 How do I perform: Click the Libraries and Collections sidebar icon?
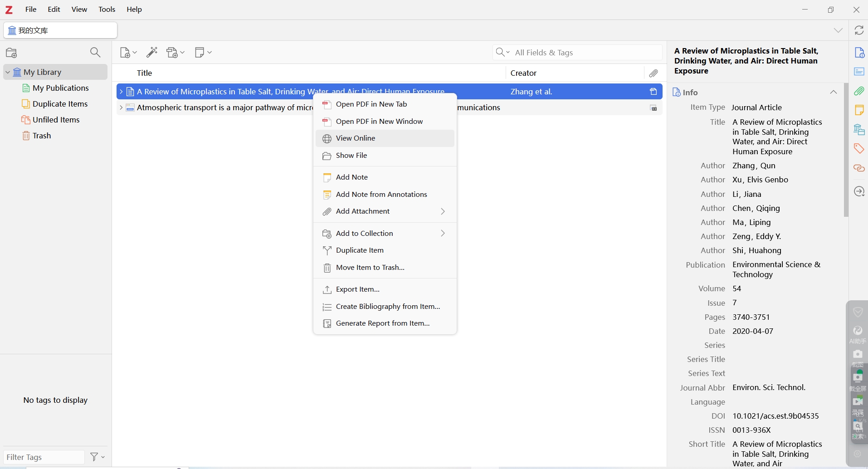[x=859, y=129]
